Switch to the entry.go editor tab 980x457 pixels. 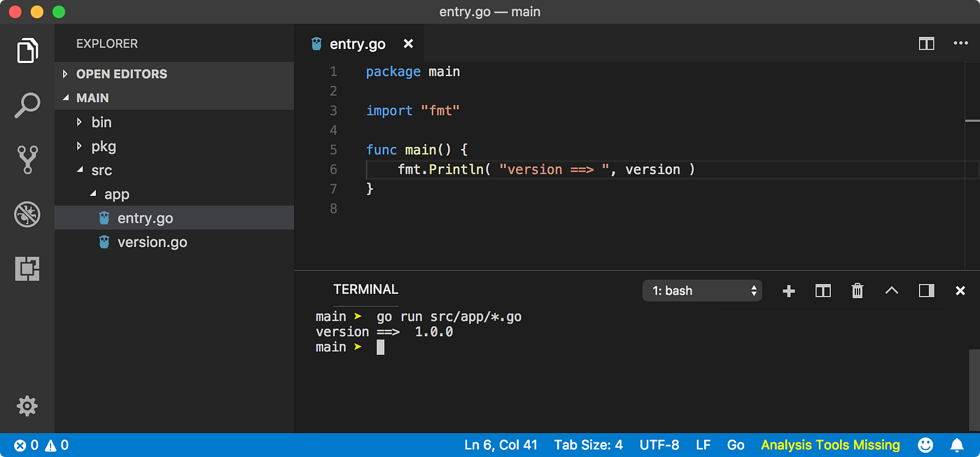357,43
